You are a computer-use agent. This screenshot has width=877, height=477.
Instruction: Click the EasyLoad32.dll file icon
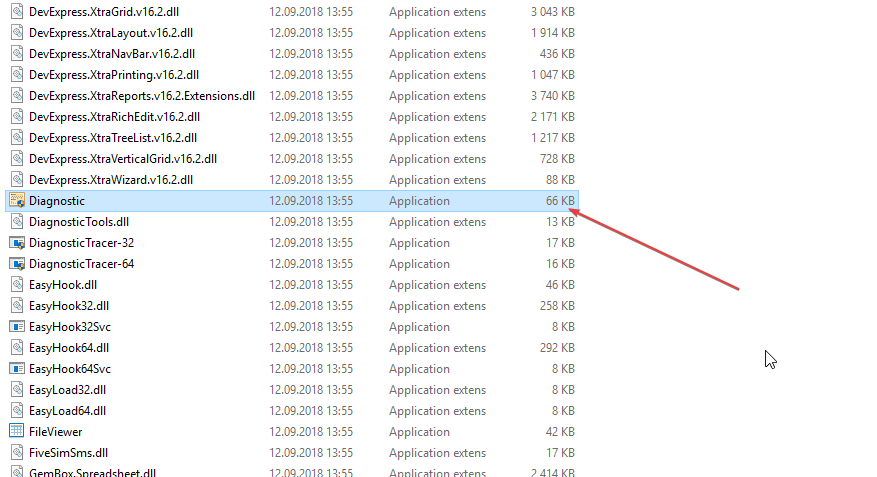17,389
